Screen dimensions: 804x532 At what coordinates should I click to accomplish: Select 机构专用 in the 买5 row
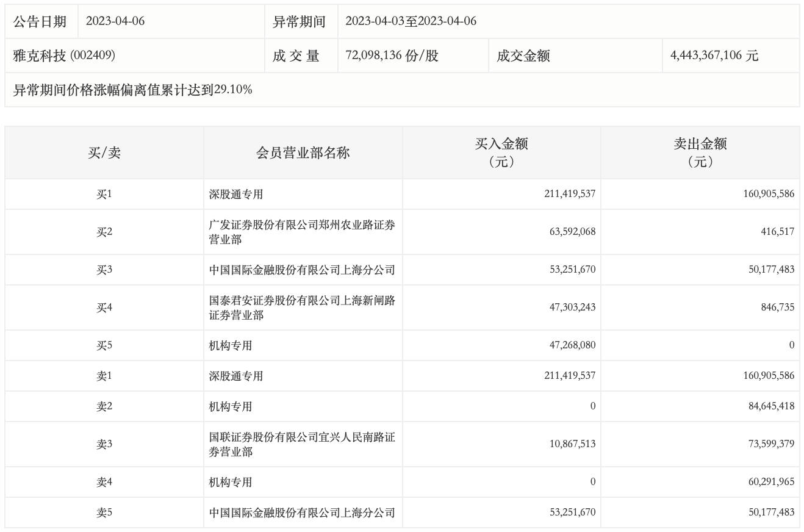(x=231, y=345)
